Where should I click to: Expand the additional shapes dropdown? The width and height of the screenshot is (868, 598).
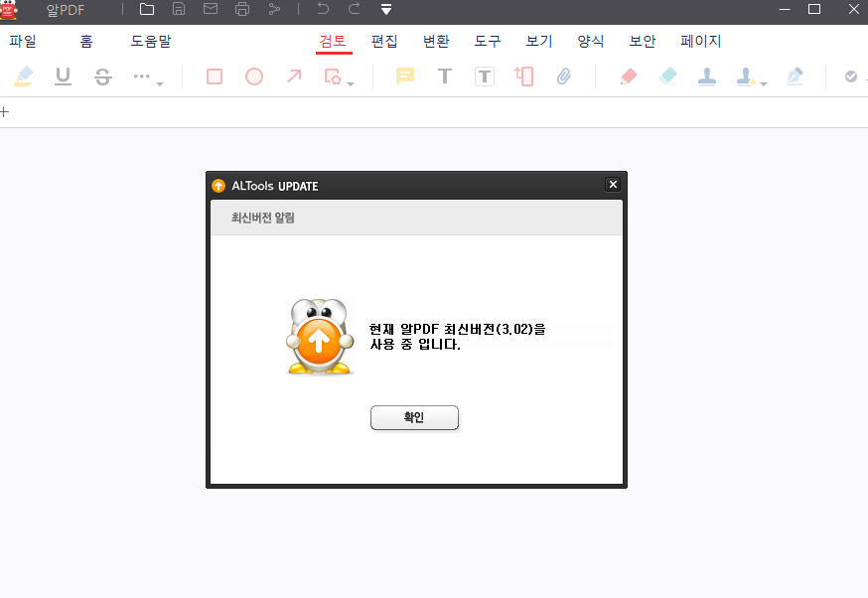tap(351, 83)
